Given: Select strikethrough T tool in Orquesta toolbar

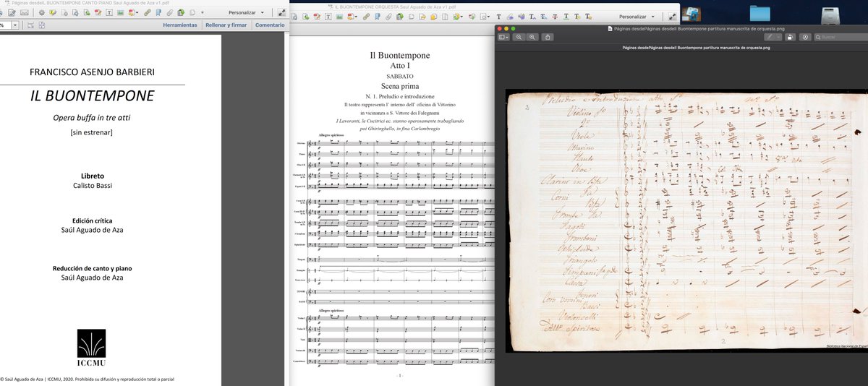Looking at the screenshot, I should pyautogui.click(x=555, y=17).
